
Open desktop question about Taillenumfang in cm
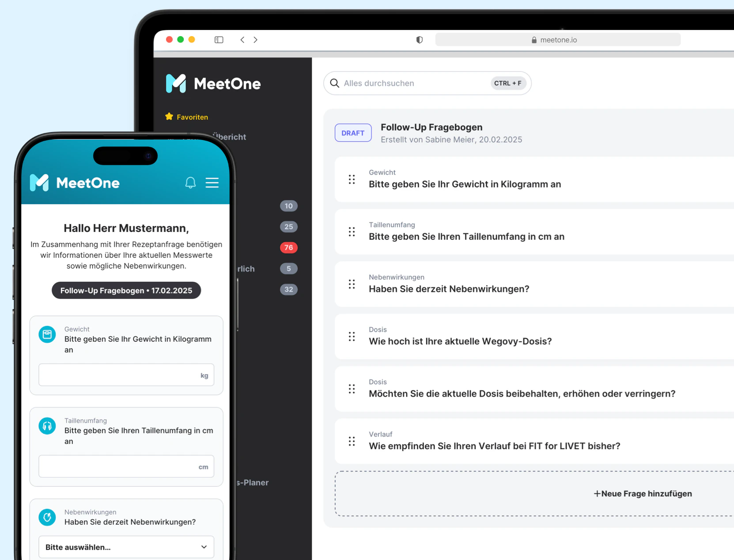534,232
